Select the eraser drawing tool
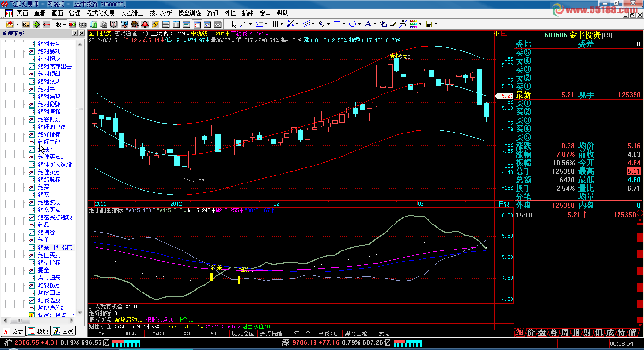Image resolution: width=644 pixels, height=350 pixels. [x=393, y=24]
